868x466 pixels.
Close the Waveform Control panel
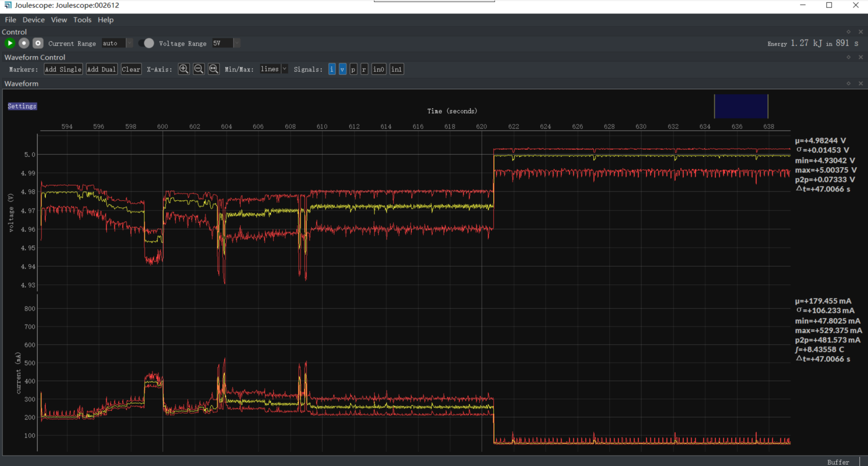click(x=861, y=57)
